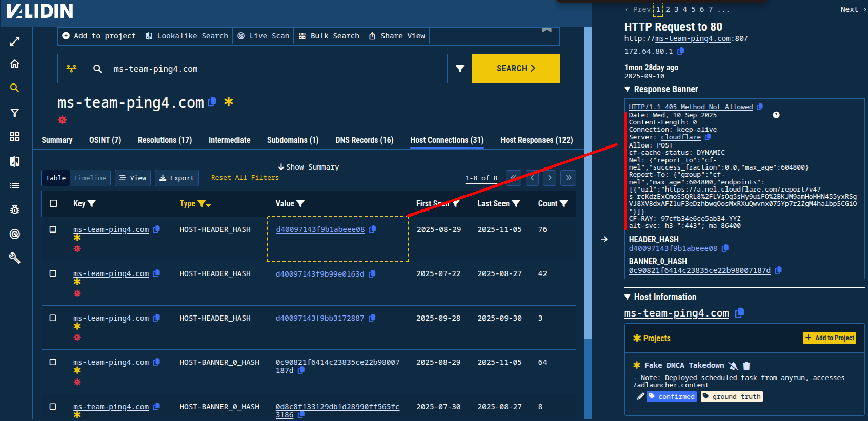Open the target radar sidebar icon
Image resolution: width=868 pixels, height=421 pixels.
coord(15,234)
